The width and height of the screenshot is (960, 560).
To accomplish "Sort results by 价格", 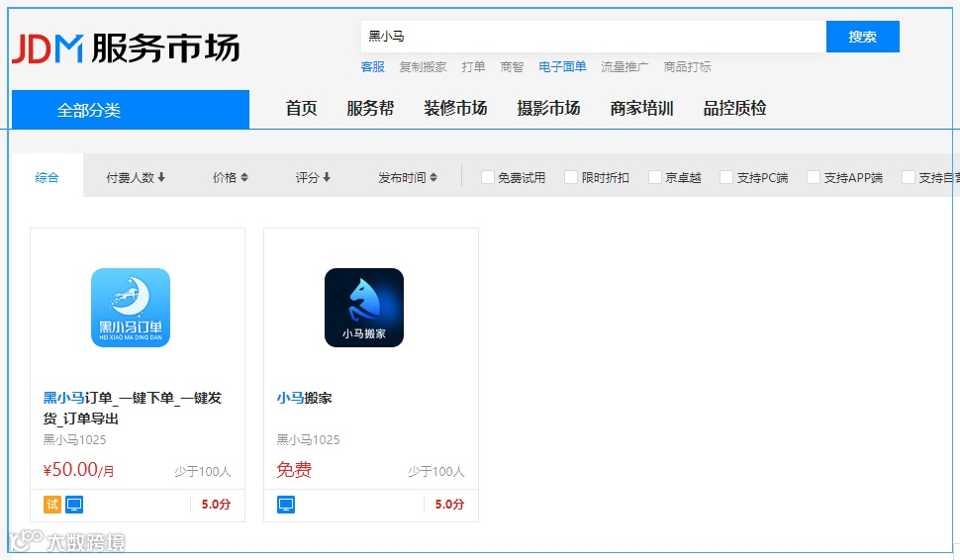I will coord(231,177).
